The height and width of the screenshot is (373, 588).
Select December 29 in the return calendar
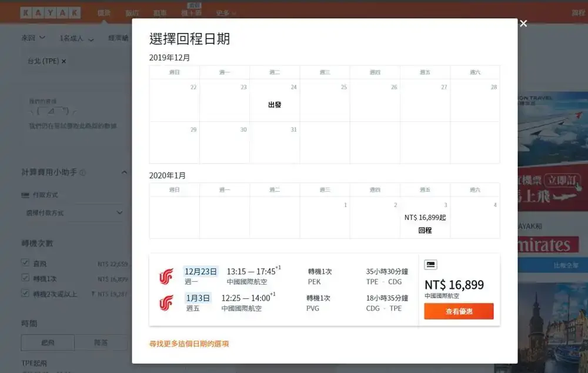tap(175, 142)
